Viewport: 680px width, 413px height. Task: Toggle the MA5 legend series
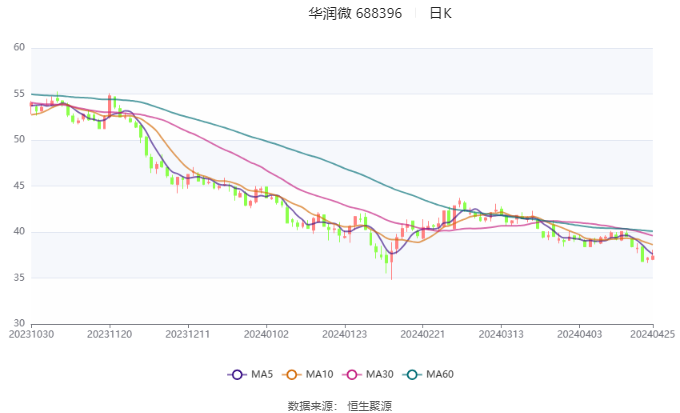[x=250, y=374]
